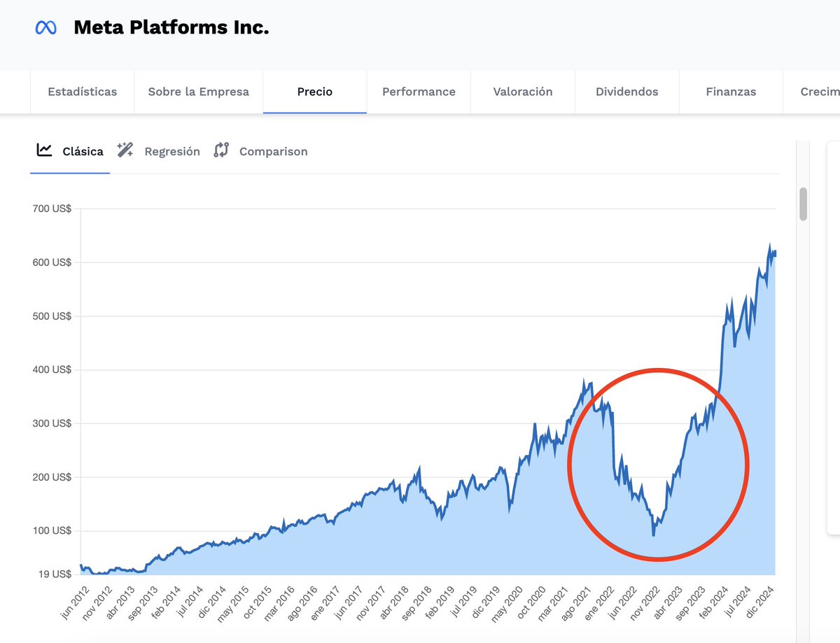Click the vertical scrollbar thumb

(x=804, y=204)
